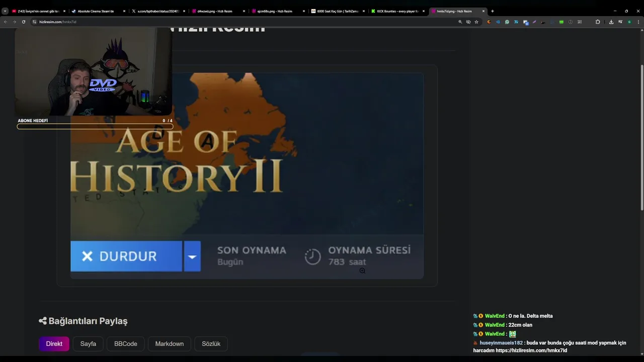Click the WaivEnd username on '22cm olan' message
The width and height of the screenshot is (644, 362).
(495, 325)
